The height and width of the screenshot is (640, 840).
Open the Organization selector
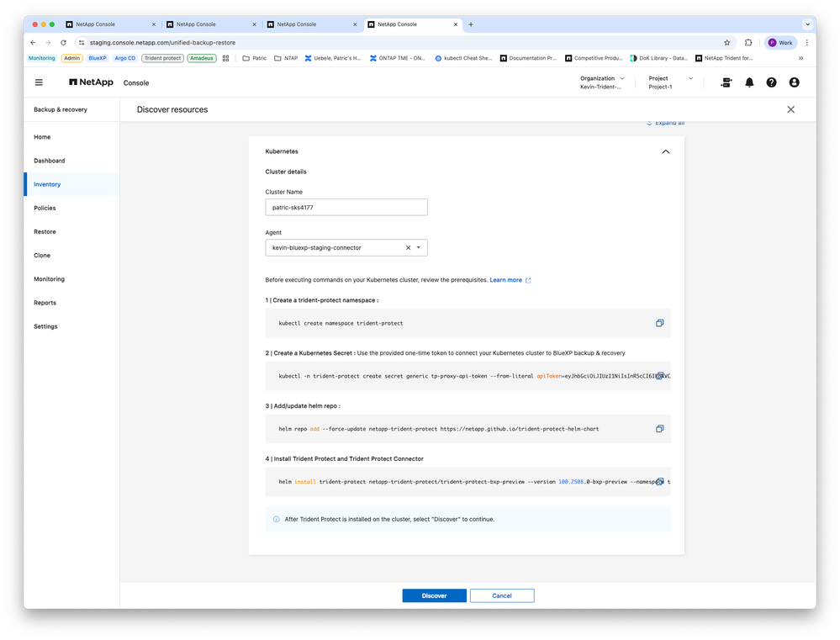point(602,82)
